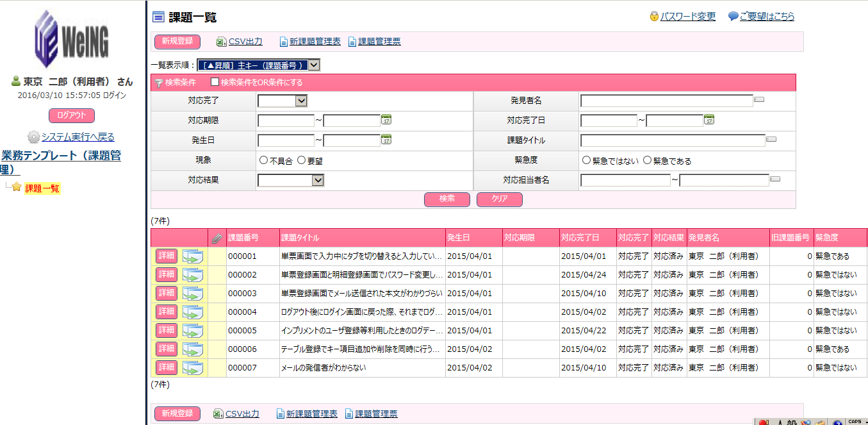Select the 不具合 radio button

263,160
